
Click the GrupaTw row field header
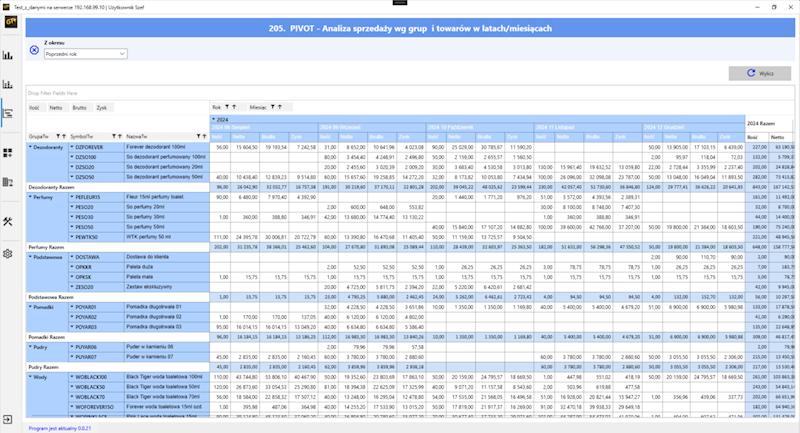coord(47,136)
